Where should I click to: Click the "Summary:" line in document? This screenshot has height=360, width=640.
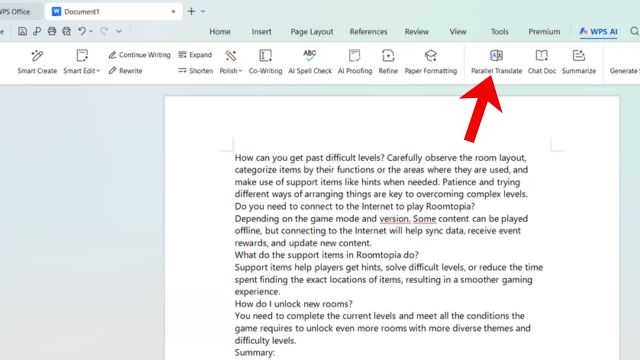[x=255, y=352]
